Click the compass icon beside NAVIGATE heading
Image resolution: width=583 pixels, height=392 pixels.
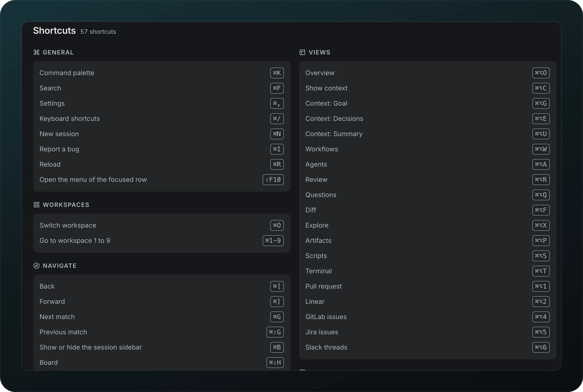click(x=37, y=266)
